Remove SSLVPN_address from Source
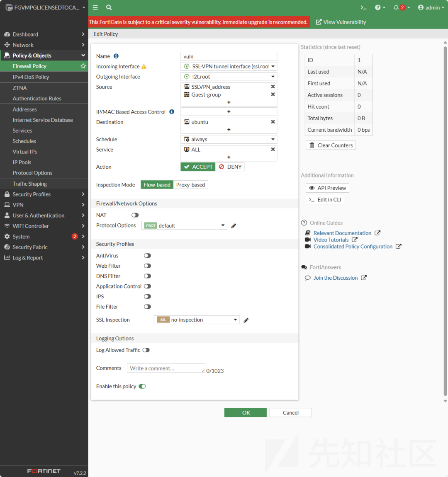This screenshot has width=448, height=477. tap(273, 87)
